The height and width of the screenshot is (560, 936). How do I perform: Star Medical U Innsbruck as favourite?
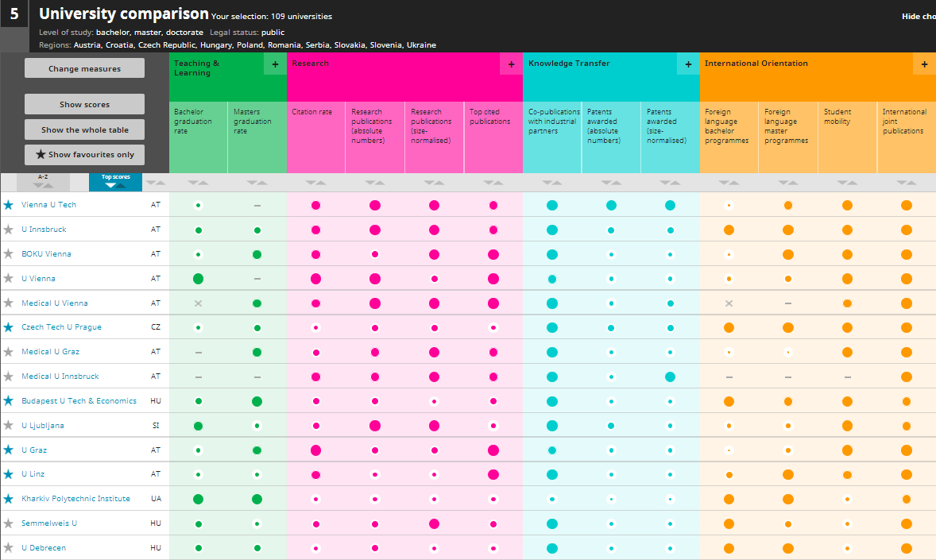coord(9,377)
